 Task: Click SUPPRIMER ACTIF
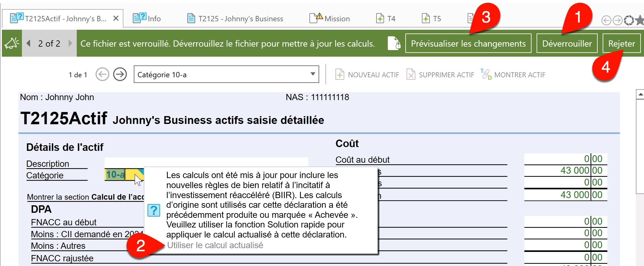click(x=440, y=75)
